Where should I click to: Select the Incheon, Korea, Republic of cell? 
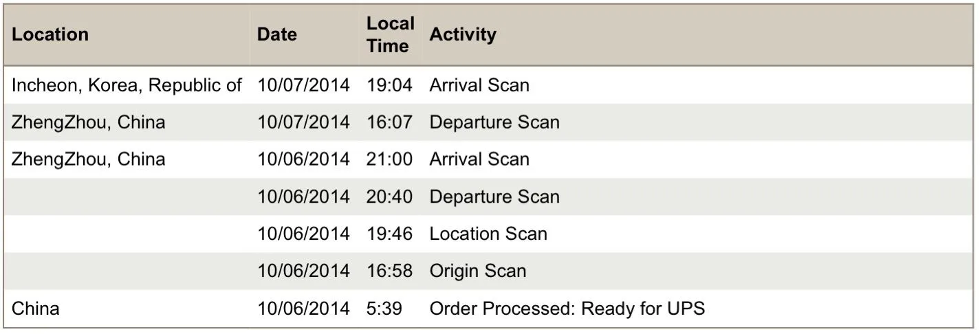tap(127, 86)
